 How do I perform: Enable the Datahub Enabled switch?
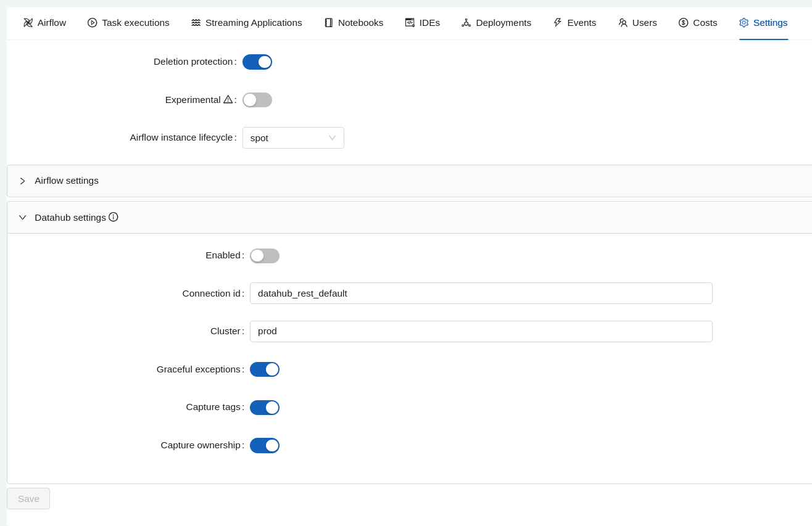tap(265, 255)
